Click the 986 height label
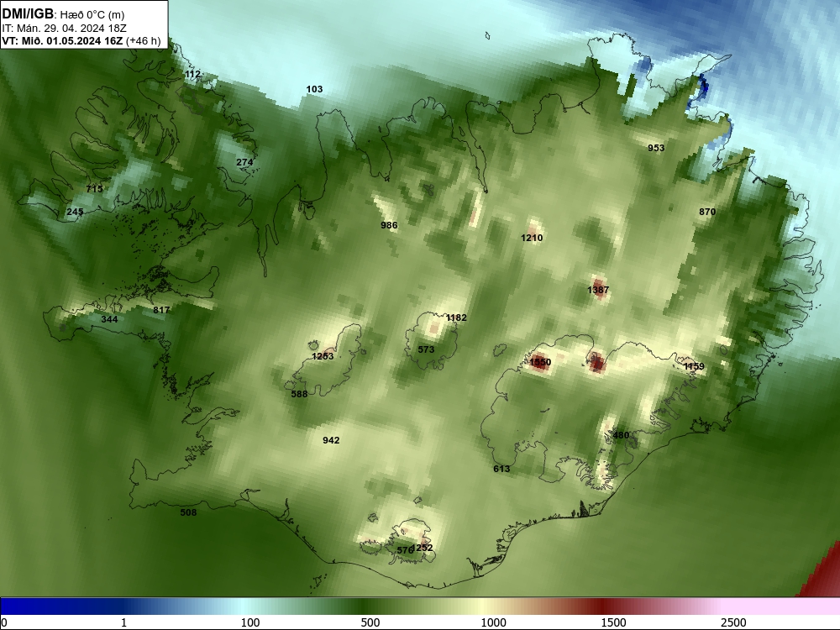840x630 pixels. (x=389, y=225)
